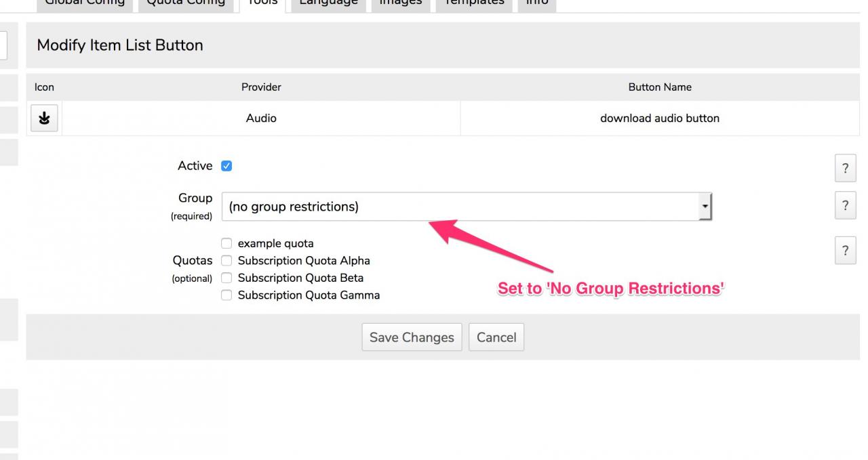
Task: Enable the example quota checkbox
Action: (x=226, y=243)
